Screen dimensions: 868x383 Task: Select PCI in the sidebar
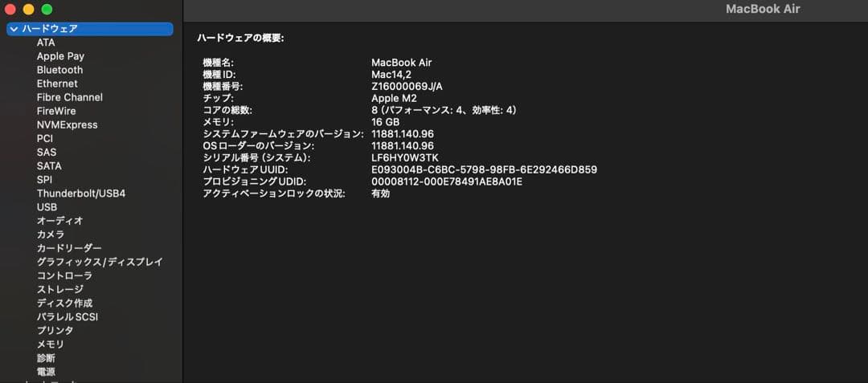(45, 139)
